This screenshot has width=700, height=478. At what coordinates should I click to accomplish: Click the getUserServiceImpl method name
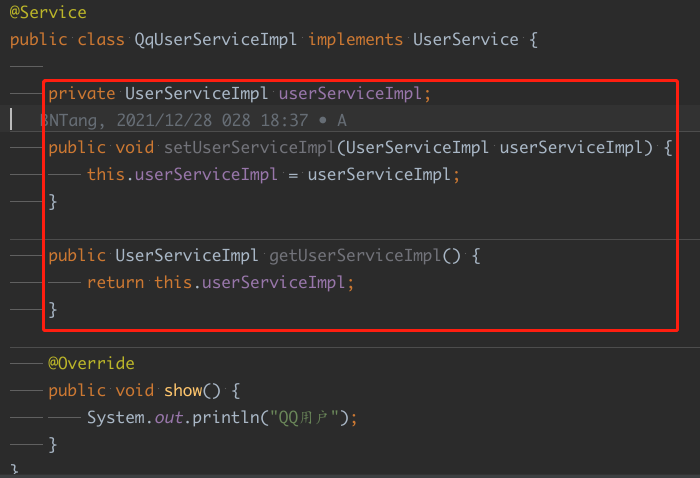(x=354, y=255)
